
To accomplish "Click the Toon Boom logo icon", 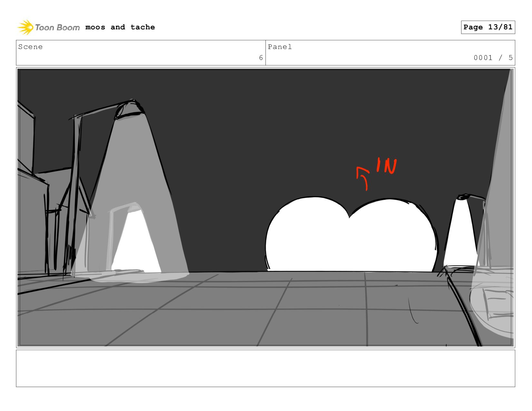I will pyautogui.click(x=25, y=27).
